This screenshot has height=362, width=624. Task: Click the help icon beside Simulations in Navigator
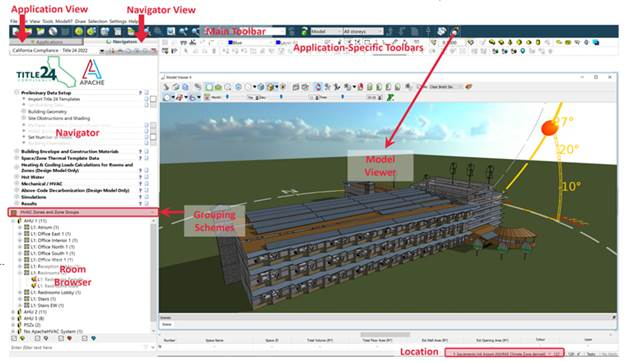pos(140,197)
